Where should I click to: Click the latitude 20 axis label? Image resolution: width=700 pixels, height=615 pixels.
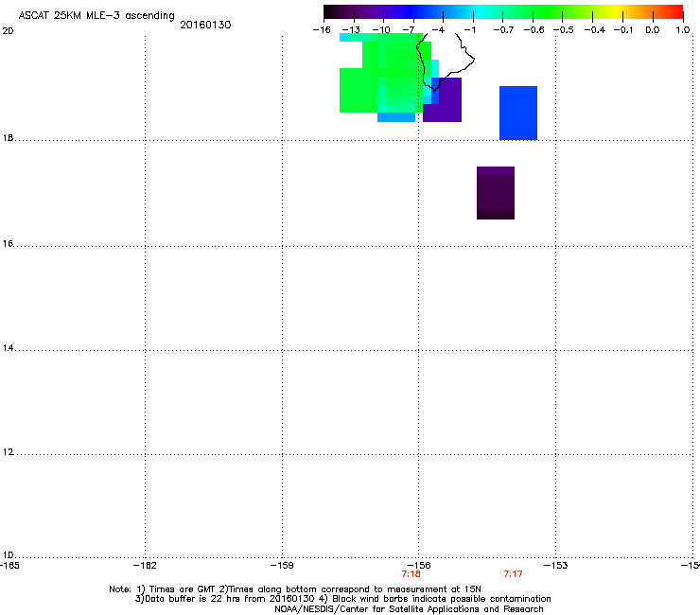pyautogui.click(x=8, y=31)
